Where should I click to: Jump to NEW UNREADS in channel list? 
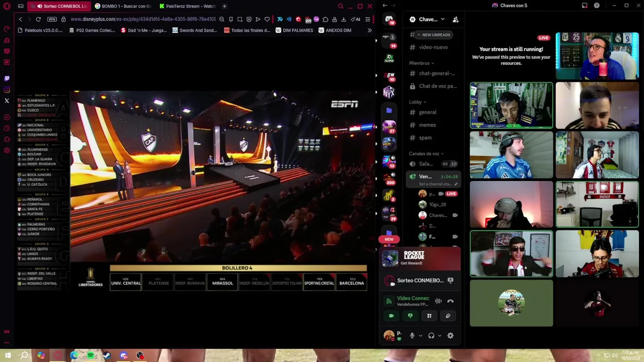point(434,35)
